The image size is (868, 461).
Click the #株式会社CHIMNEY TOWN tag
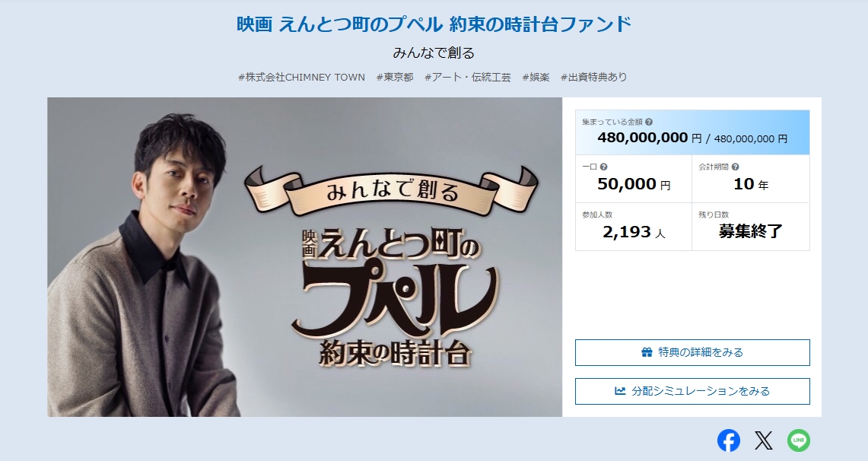pos(302,78)
